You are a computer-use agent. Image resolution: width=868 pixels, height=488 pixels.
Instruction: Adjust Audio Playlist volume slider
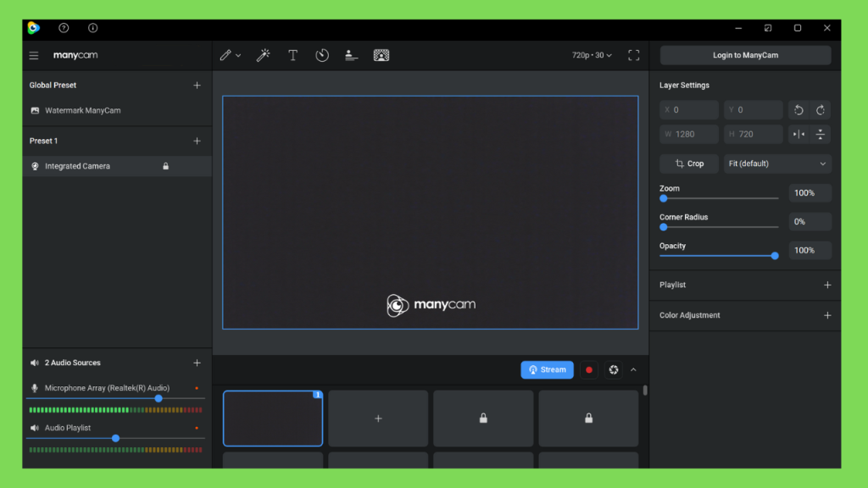click(x=115, y=438)
